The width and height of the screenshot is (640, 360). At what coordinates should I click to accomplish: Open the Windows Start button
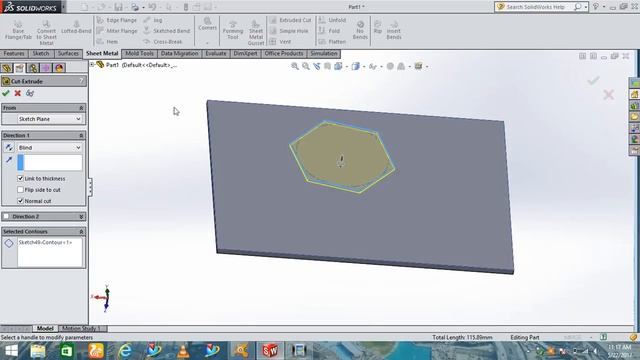pyautogui.click(x=11, y=351)
